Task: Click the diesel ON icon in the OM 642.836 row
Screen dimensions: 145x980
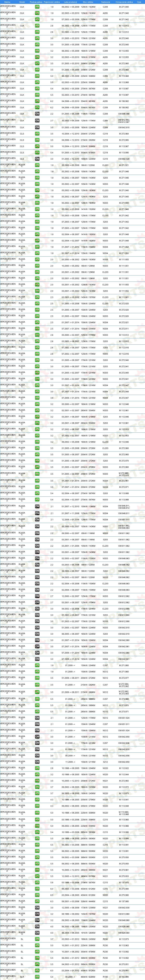Action: click(x=37, y=743)
